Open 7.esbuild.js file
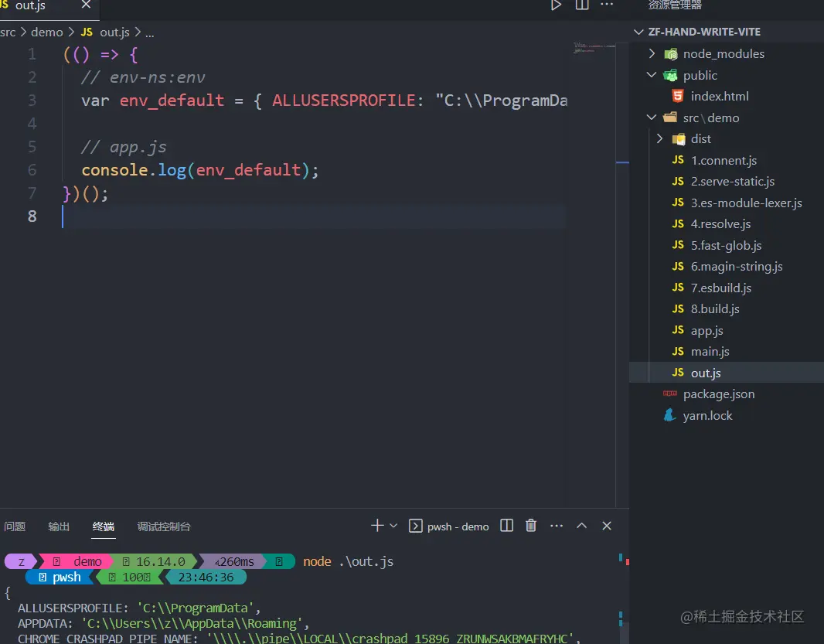The height and width of the screenshot is (644, 824). pos(721,288)
